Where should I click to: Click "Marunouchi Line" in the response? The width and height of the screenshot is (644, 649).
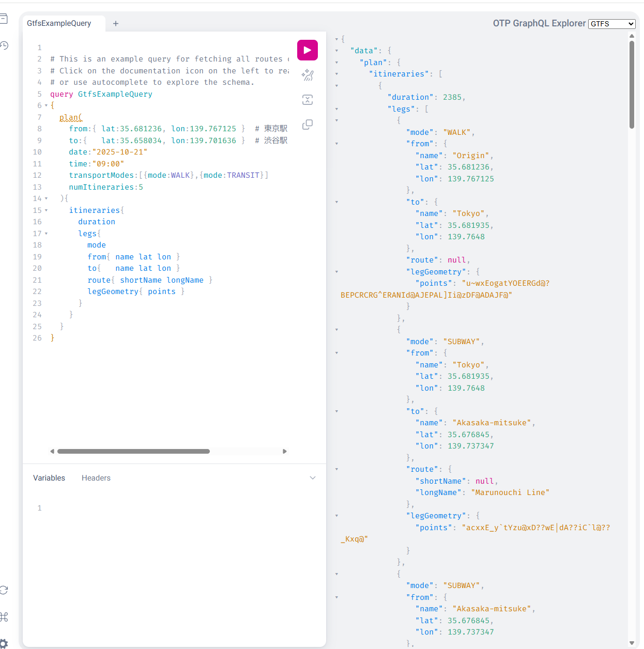[x=510, y=492]
